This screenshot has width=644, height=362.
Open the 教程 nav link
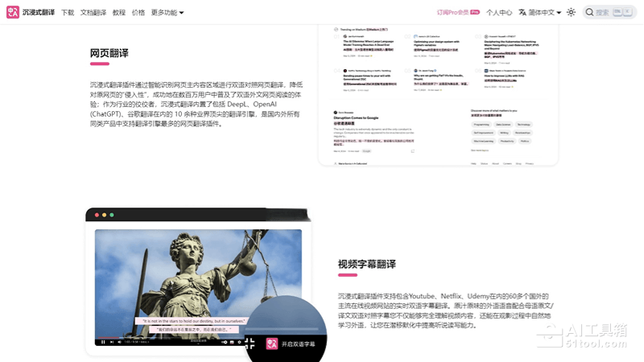[x=119, y=12]
